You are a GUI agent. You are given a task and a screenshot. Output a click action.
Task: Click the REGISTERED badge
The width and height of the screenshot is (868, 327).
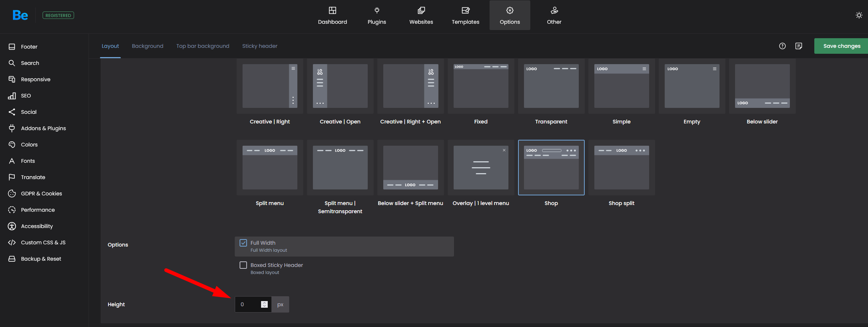[58, 15]
